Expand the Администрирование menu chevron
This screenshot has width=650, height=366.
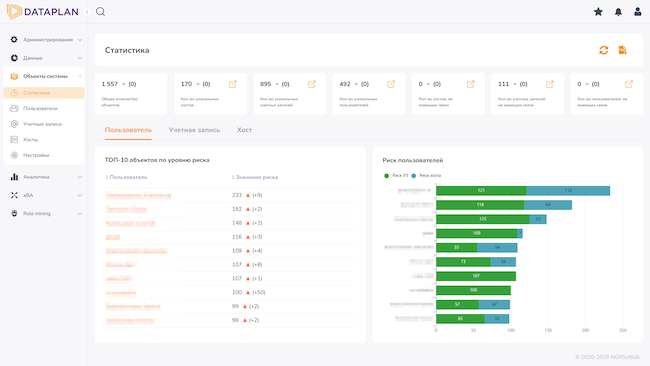point(80,40)
